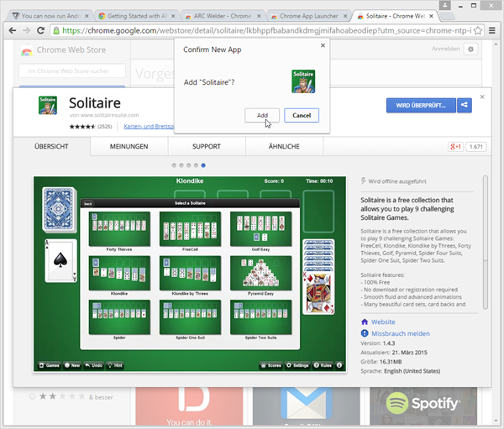504x429 pixels.
Task: Click the Solitaire app icon in the header
Action: [x=48, y=106]
